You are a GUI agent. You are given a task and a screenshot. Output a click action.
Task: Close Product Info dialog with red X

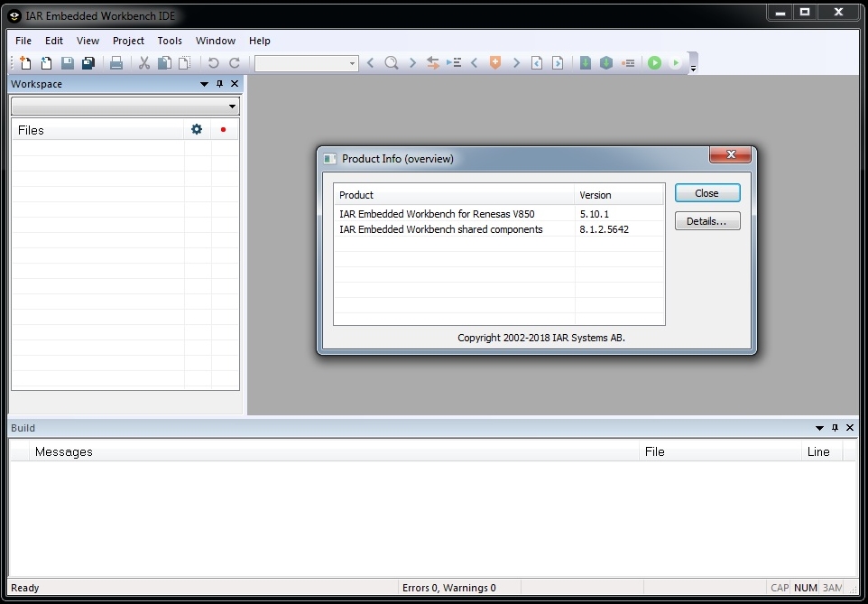coord(730,154)
